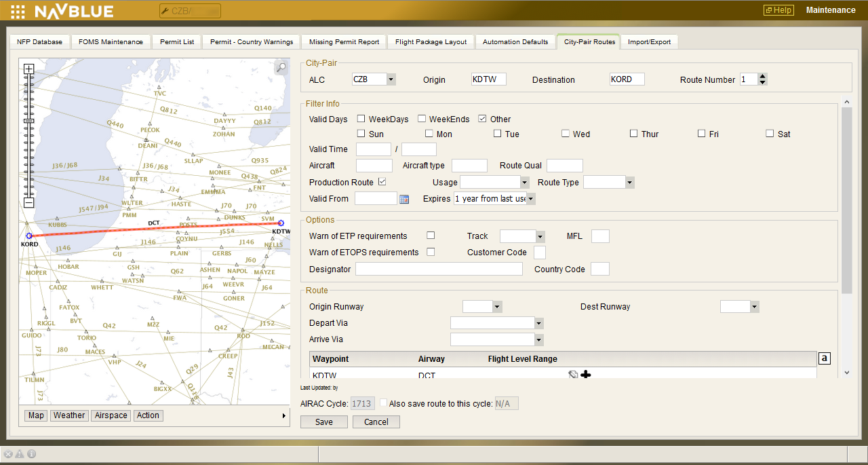Viewport: 868px width, 465px height.
Task: Click the zoom-in plus icon on the map
Action: (x=28, y=69)
